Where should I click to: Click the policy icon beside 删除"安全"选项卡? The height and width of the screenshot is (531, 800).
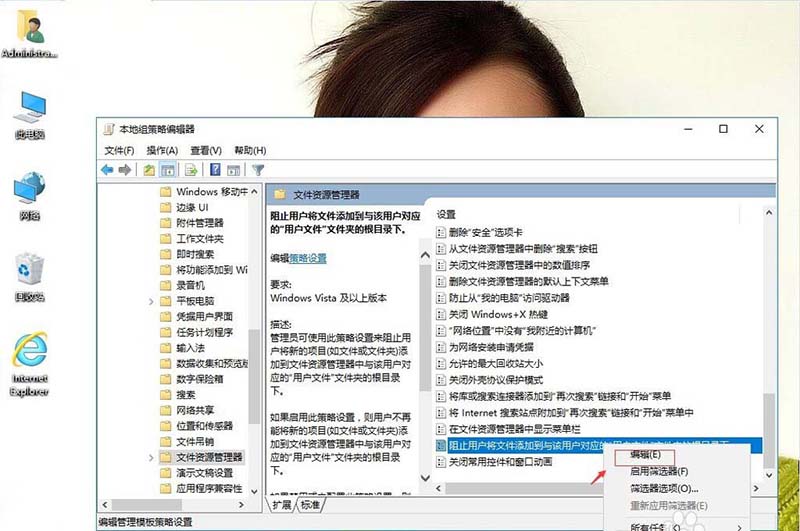[x=441, y=233]
